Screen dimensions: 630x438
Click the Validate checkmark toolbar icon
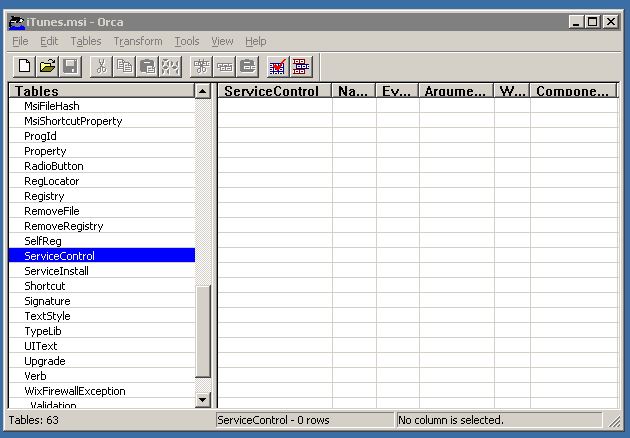coord(278,66)
